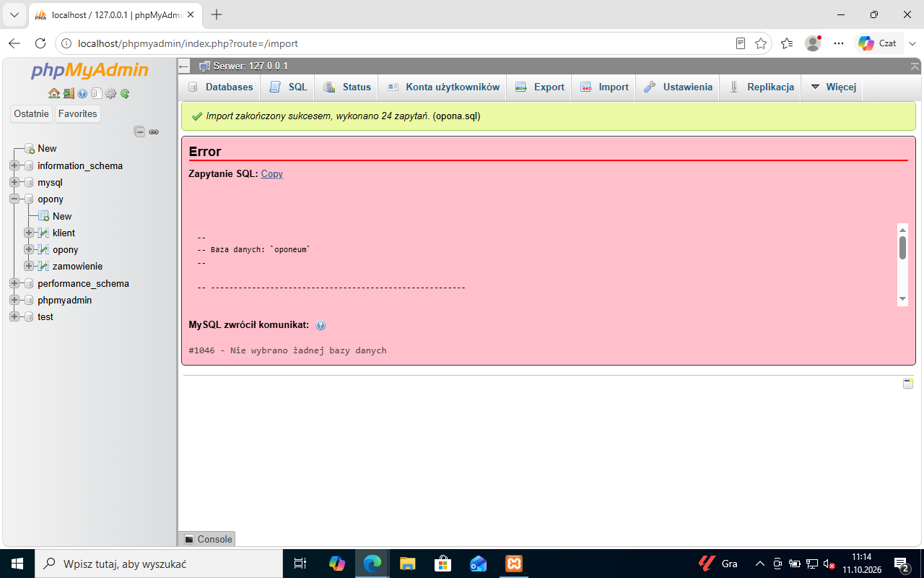
Task: Go to the phpMyAdmin home icon
Action: coord(54,93)
